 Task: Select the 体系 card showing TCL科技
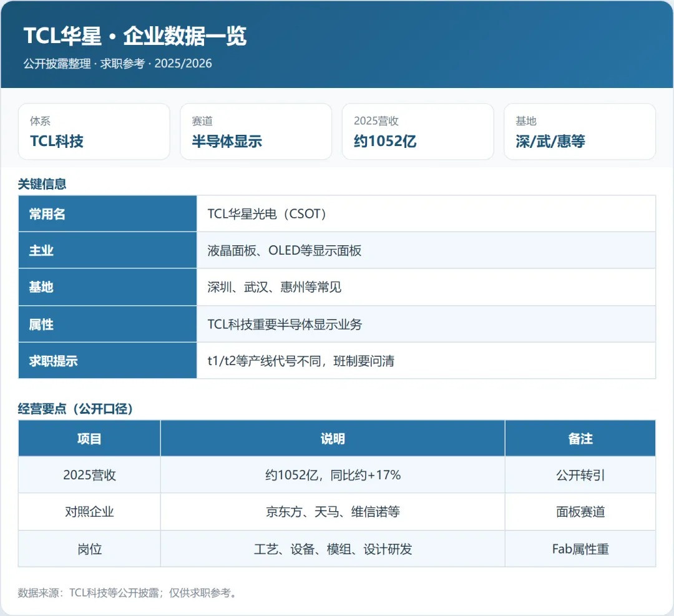click(94, 132)
